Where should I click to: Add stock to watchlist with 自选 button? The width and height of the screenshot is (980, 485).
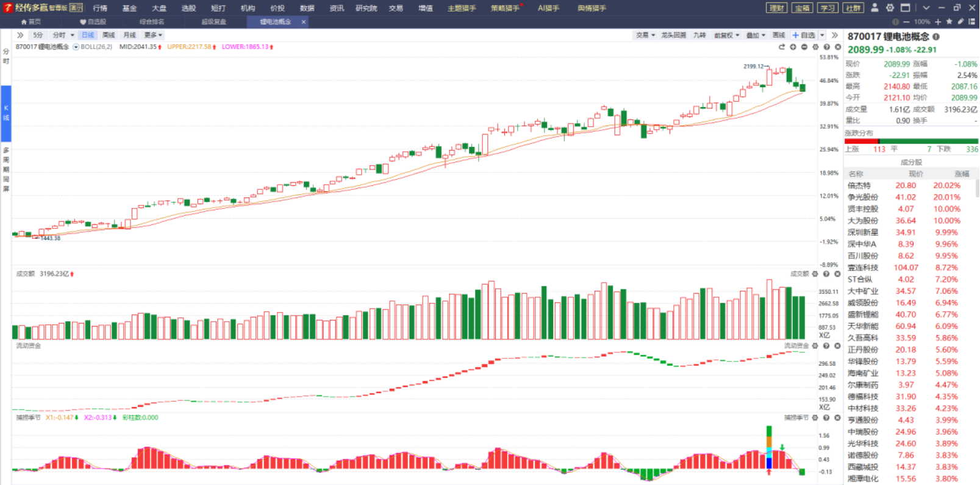tap(804, 35)
